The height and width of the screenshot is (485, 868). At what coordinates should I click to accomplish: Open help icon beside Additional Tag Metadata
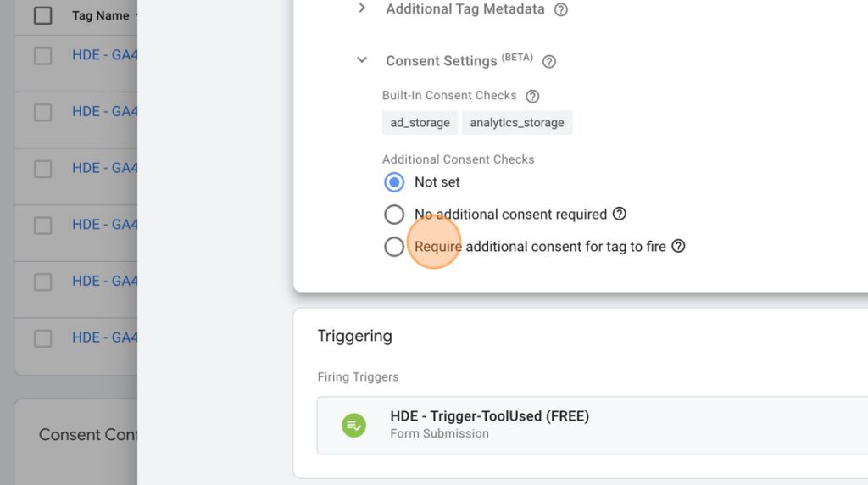click(561, 10)
